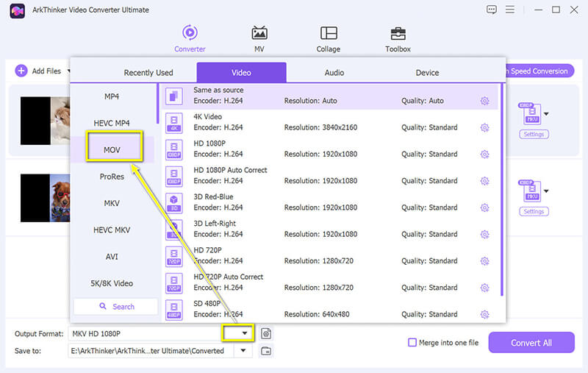Open settings gear for HD 720P Auto Correct
The height and width of the screenshot is (373, 588).
coord(484,288)
